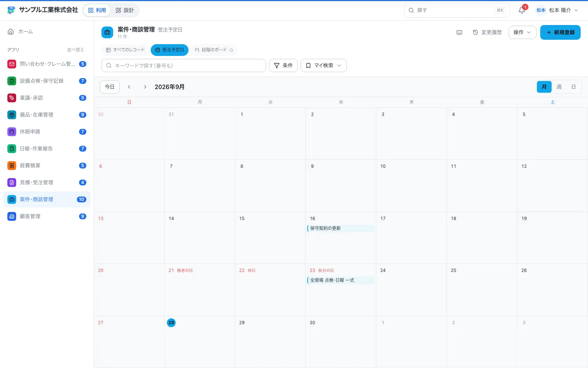This screenshot has height=368, width=588.
Task: Click date 23 秋分の日
Action: point(322,270)
